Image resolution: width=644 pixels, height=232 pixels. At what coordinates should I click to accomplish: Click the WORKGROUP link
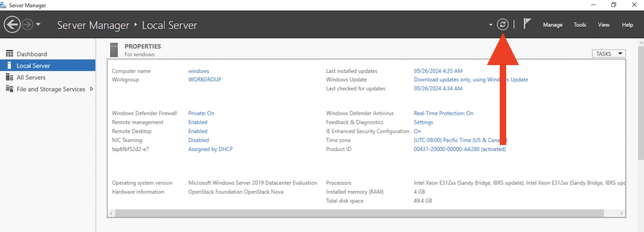pos(205,79)
